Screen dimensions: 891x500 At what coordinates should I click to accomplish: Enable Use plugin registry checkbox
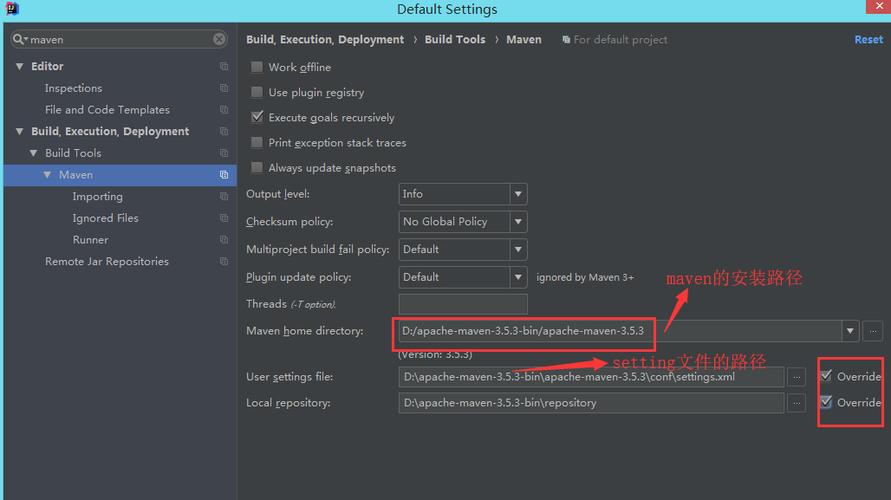click(x=257, y=92)
